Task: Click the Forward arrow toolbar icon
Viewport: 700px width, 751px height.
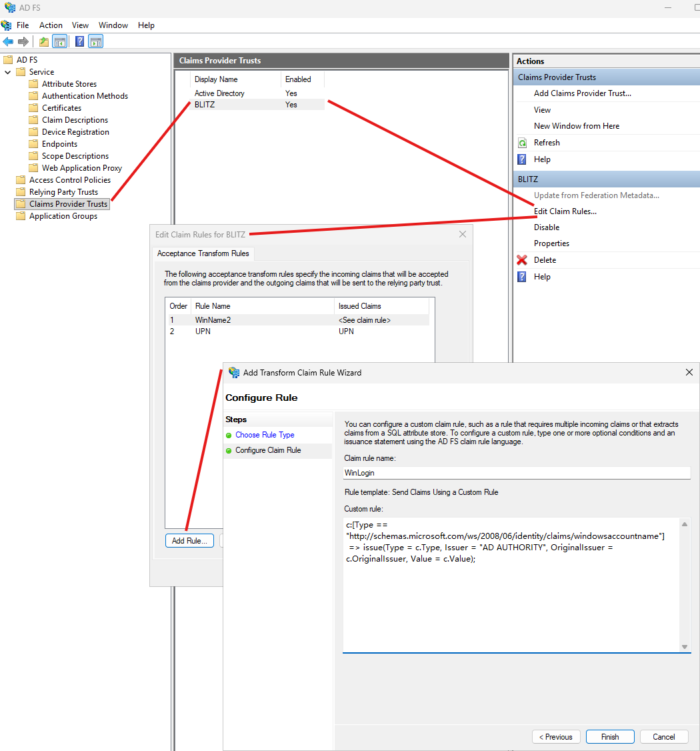Action: point(23,41)
